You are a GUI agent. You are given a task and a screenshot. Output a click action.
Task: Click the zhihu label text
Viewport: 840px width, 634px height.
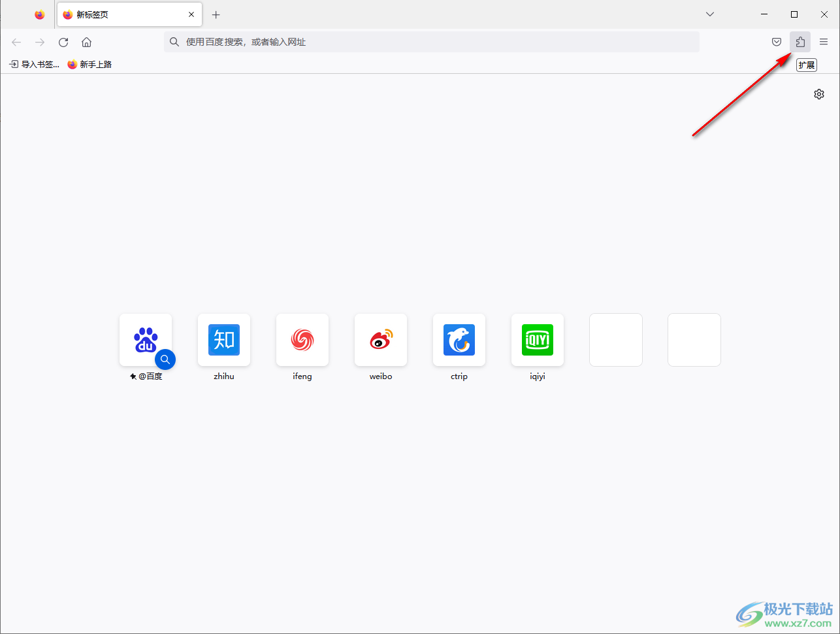point(224,376)
